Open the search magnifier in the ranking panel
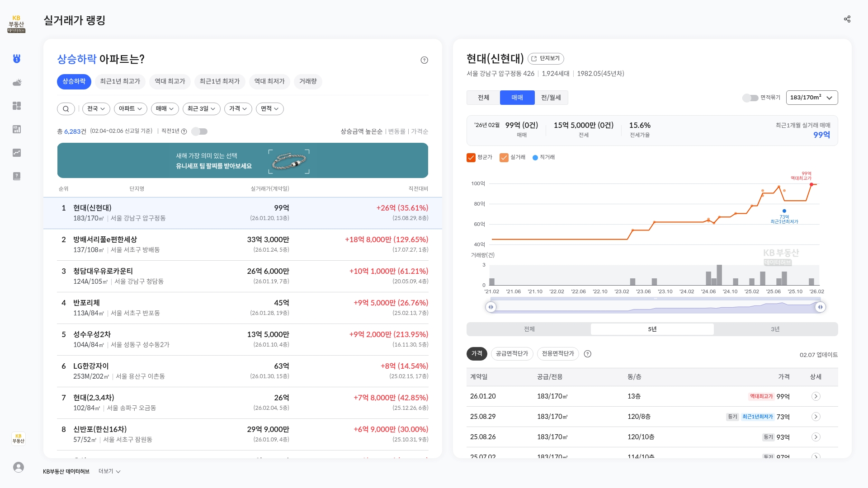This screenshot has height=488, width=868. [x=66, y=108]
